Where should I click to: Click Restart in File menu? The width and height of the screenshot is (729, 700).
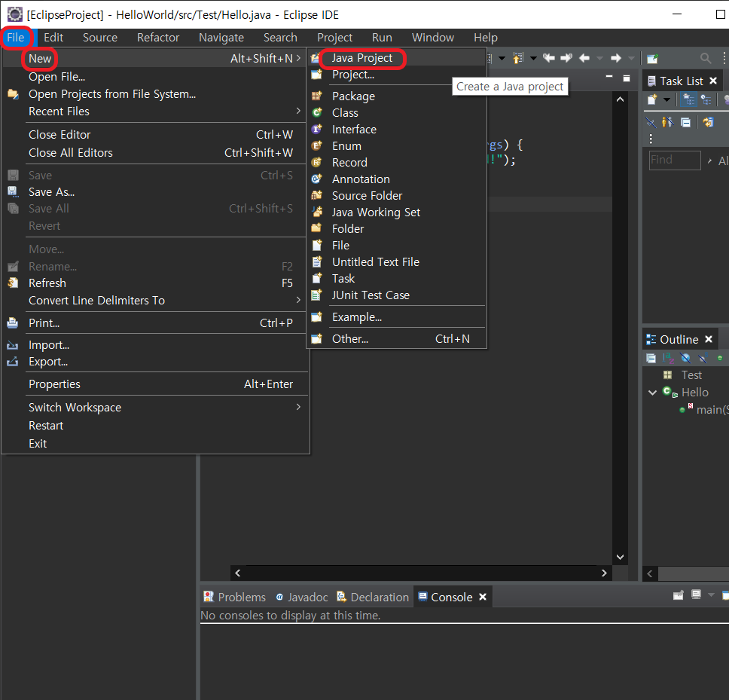pos(155,426)
